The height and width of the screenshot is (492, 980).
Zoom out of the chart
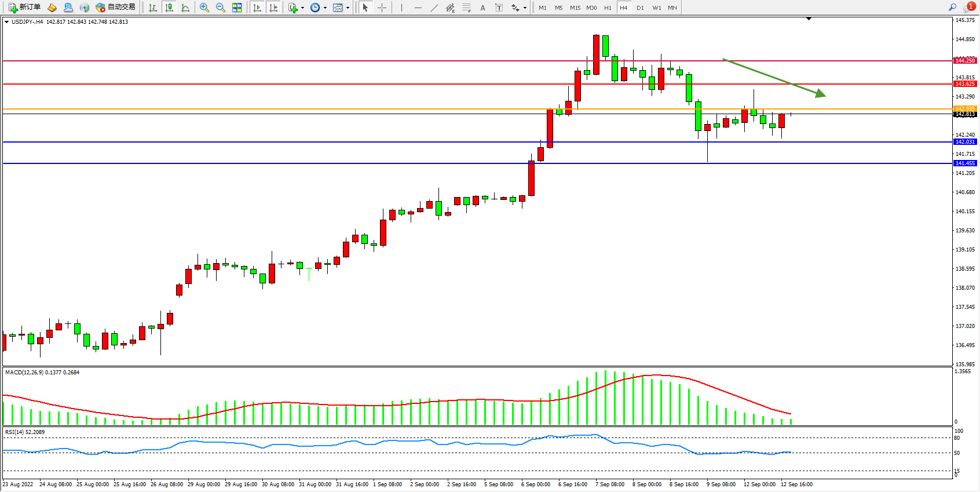[221, 8]
